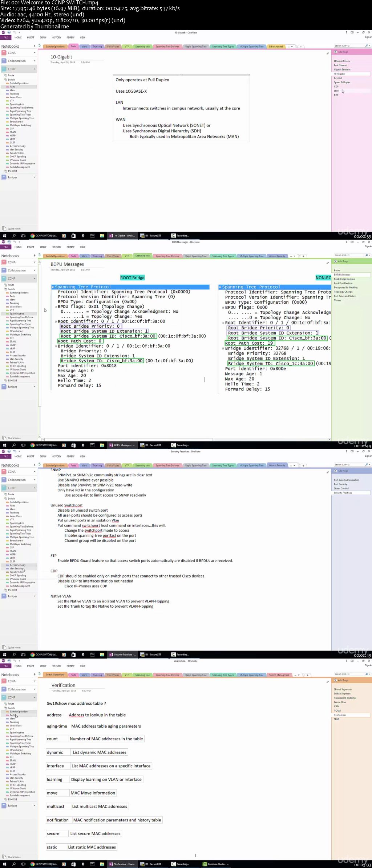The image size is (372, 868).
Task: Collapse 'Bridge Identifier: 0 / 1' node under ROOT Bridge
Action: click(56, 346)
